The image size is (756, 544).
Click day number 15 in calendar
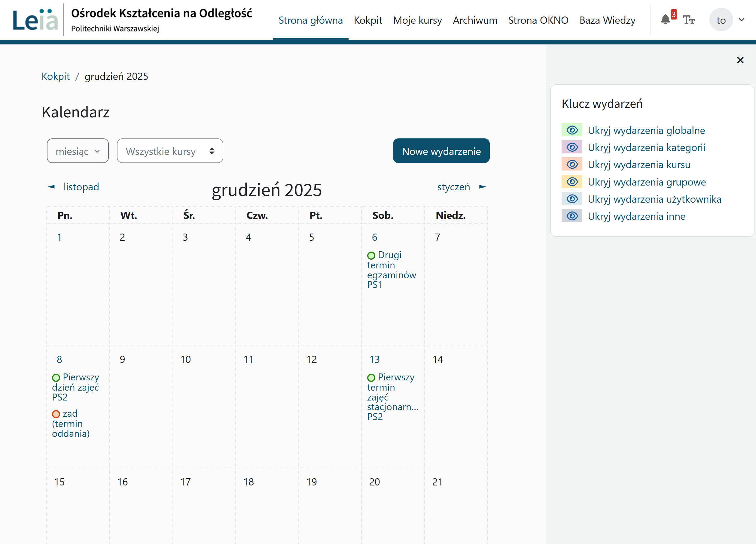pos(59,482)
